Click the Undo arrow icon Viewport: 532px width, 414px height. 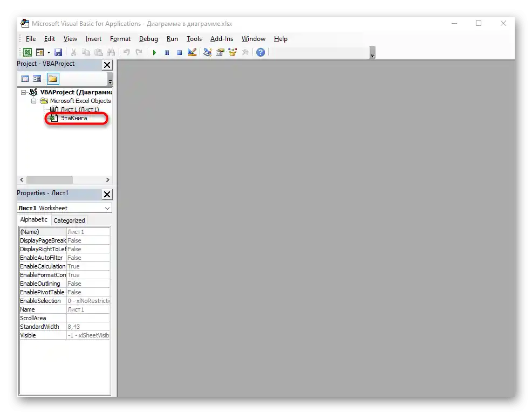127,52
